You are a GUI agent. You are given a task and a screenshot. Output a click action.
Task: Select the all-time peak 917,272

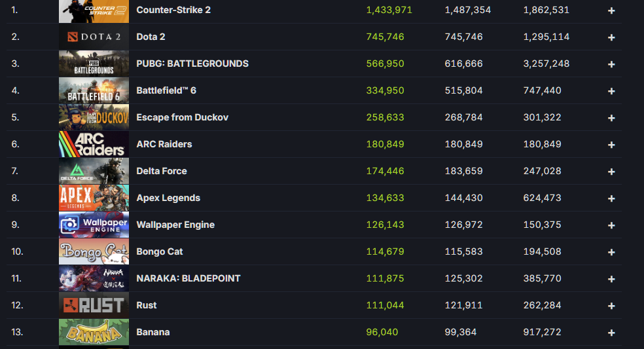point(542,332)
